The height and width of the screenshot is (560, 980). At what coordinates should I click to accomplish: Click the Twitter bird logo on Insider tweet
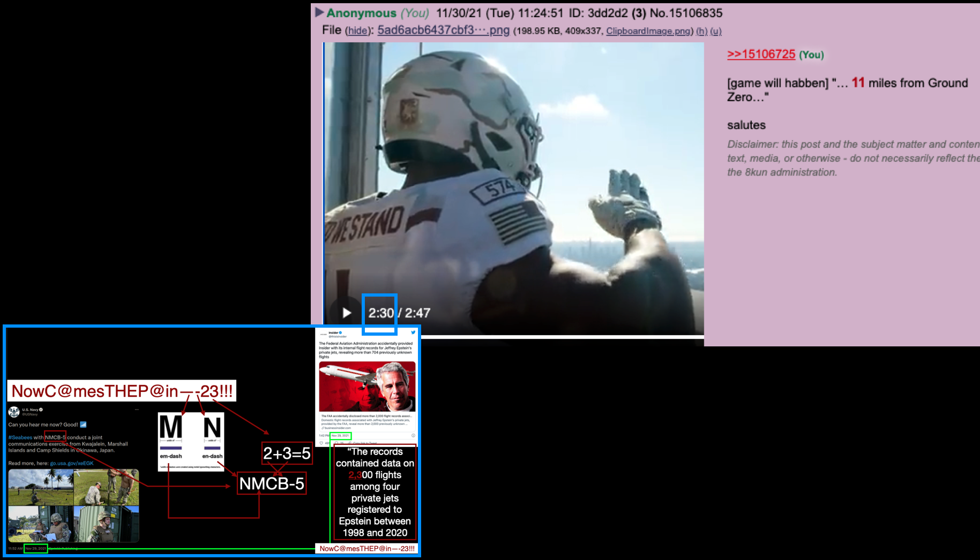[413, 332]
